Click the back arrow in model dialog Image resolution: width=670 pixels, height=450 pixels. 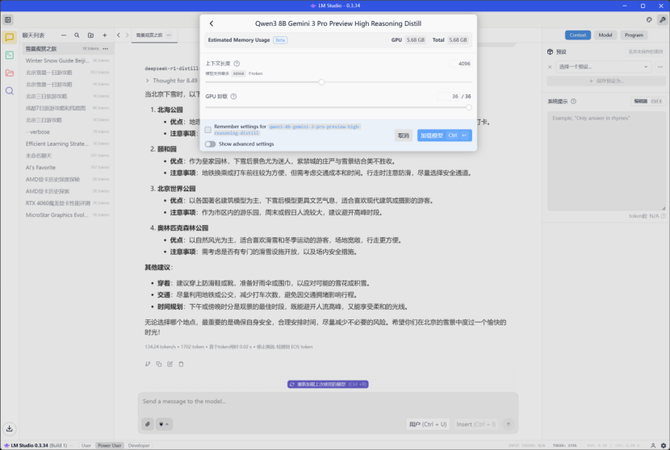(x=211, y=23)
